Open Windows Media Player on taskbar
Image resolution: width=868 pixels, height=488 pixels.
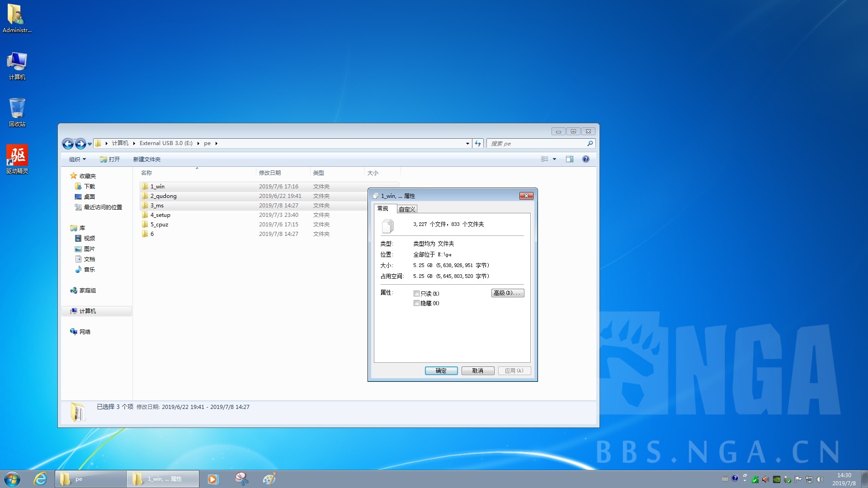(x=212, y=479)
